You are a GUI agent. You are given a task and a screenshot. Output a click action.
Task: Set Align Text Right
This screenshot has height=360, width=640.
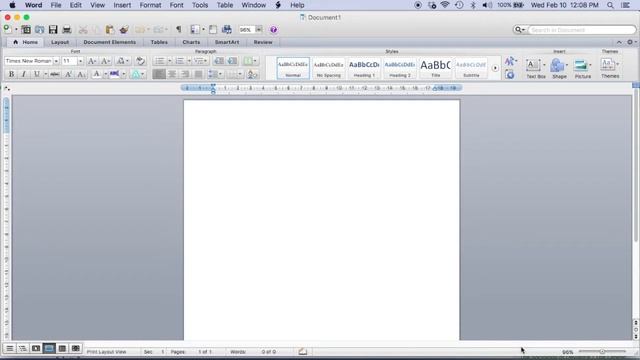tap(185, 74)
